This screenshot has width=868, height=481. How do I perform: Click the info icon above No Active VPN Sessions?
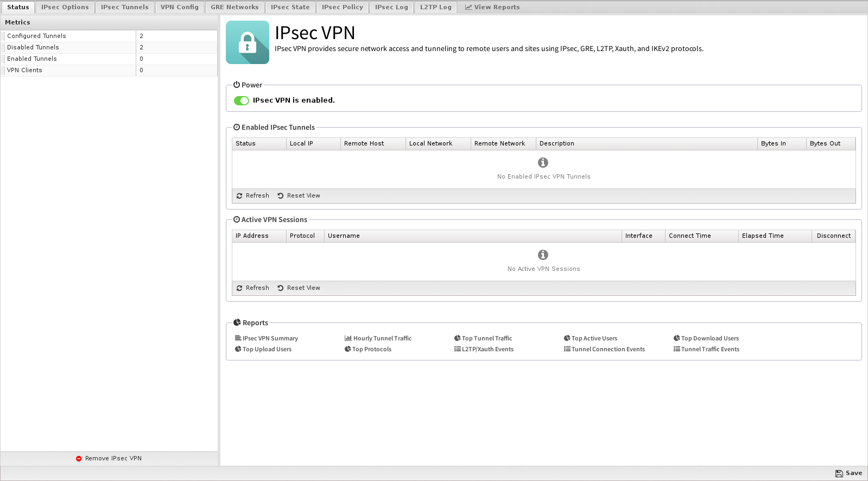543,255
